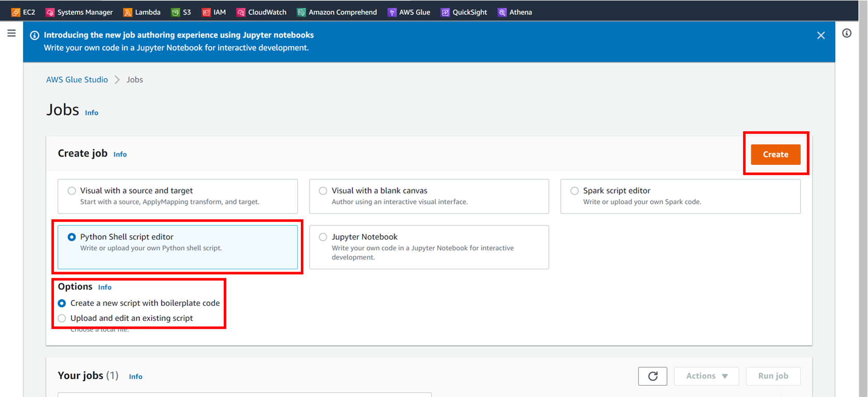Screen dimensions: 868x397
Task: Open the Amazon Comprehend shortcut icon
Action: (301, 12)
